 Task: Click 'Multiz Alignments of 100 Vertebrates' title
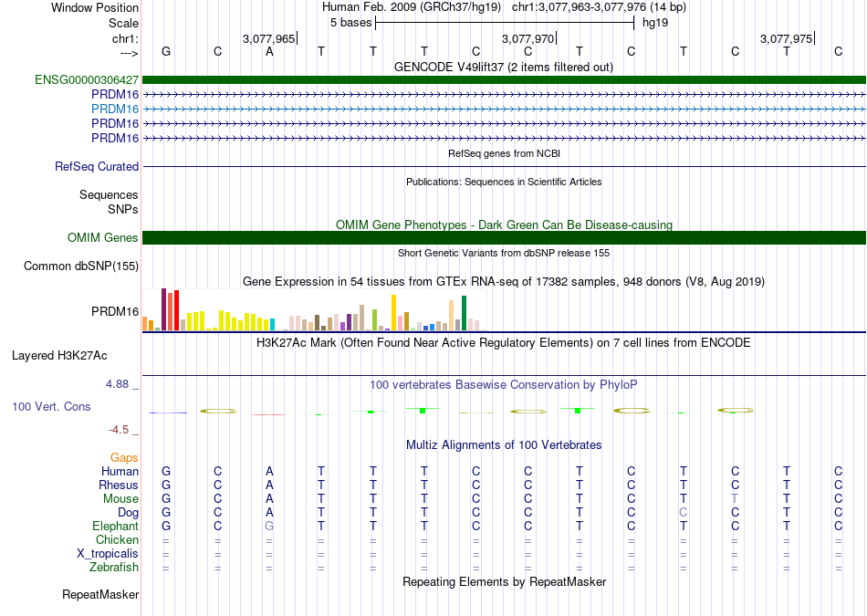coord(504,444)
